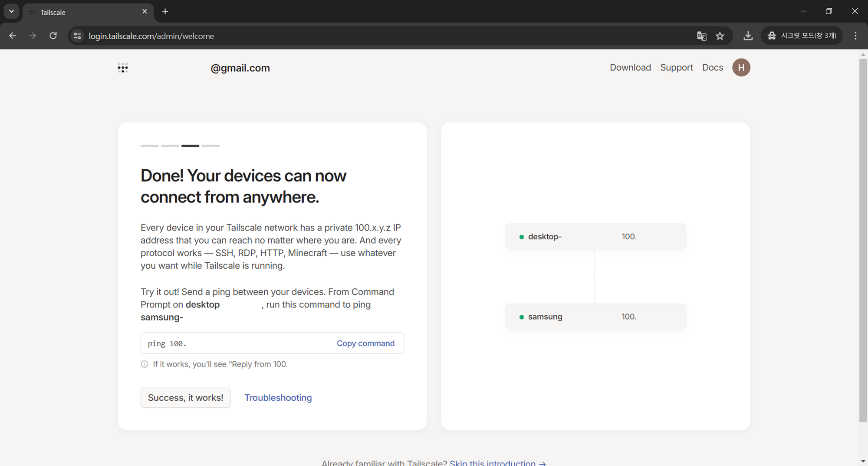Click the Done! Your devices heading
The width and height of the screenshot is (868, 466).
243,186
